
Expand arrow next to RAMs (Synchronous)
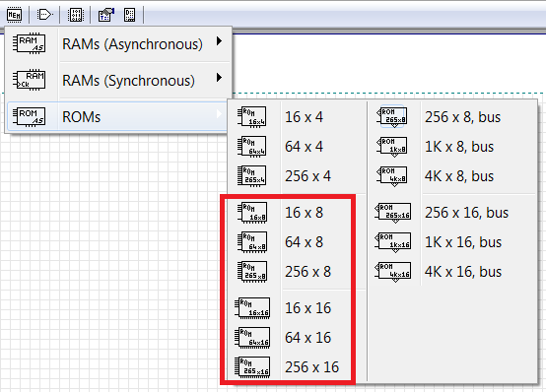coord(219,77)
